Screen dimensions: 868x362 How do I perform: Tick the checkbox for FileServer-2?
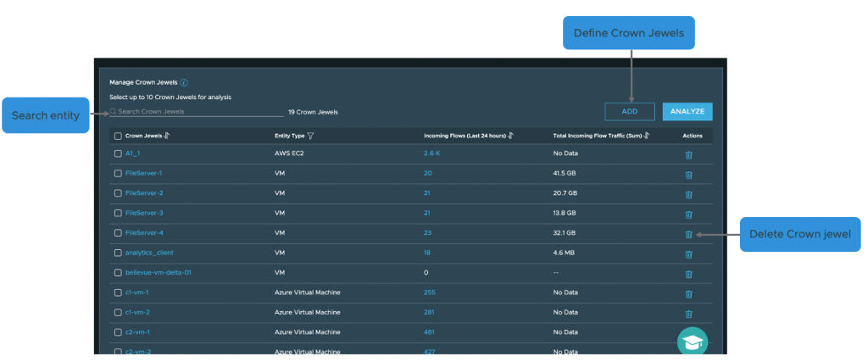pos(118,193)
